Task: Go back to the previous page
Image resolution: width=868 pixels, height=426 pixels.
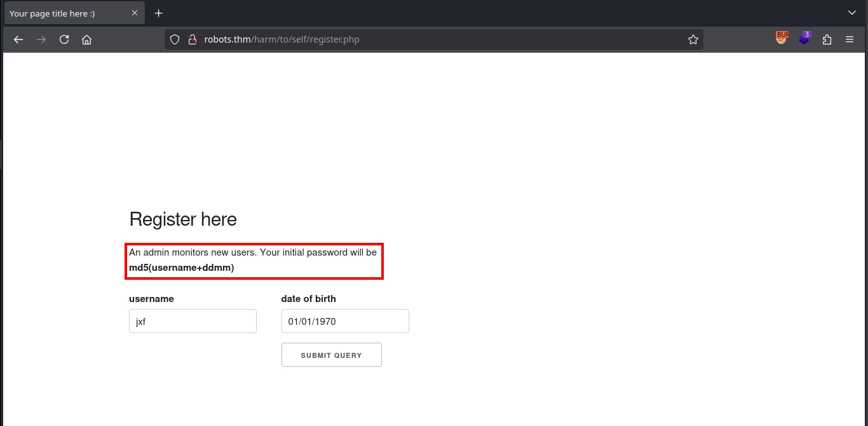Action: click(x=18, y=39)
